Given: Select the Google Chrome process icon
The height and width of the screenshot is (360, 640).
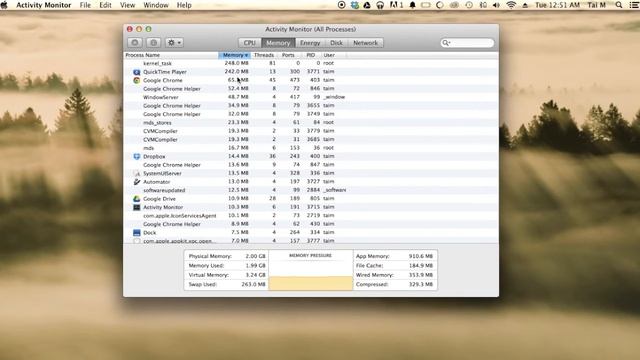Looking at the screenshot, I should point(137,80).
